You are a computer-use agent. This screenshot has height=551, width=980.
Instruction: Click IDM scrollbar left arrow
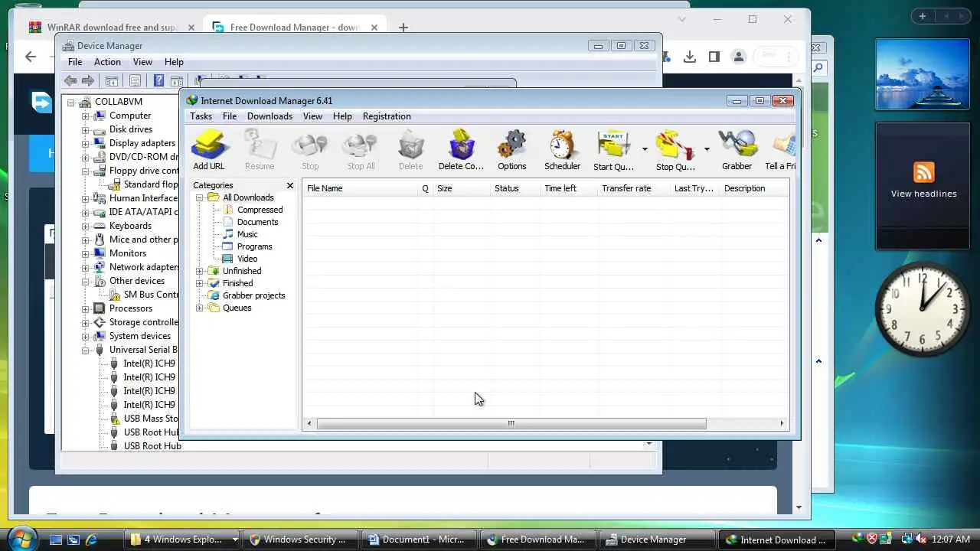coord(309,423)
